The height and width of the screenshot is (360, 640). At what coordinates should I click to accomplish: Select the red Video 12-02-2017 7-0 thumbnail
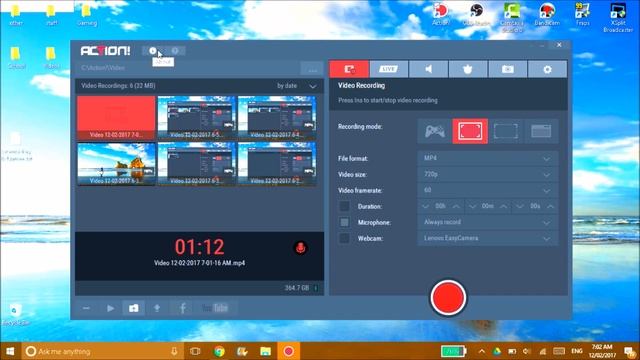point(116,118)
